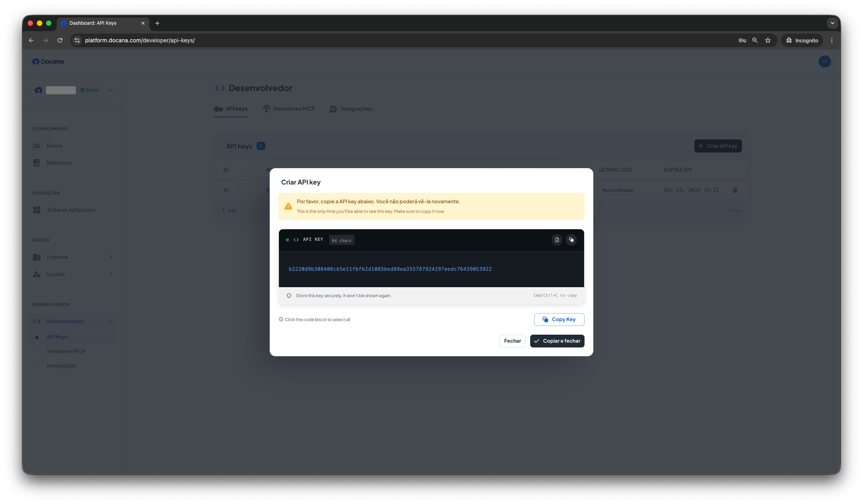Click the Desenvolvedor code brackets sidebar icon
863x504 pixels.
click(36, 321)
